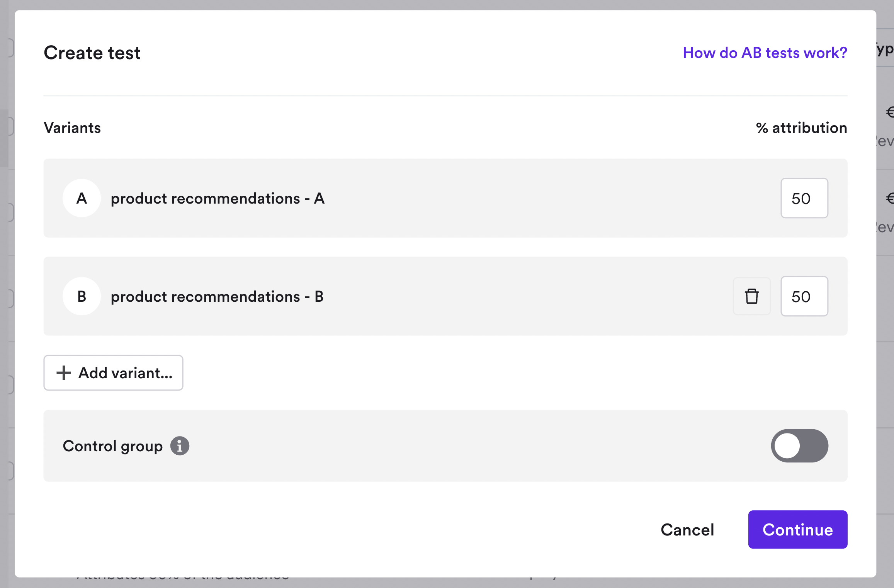The image size is (894, 588).
Task: Click the Control group label text
Action: pos(113,445)
